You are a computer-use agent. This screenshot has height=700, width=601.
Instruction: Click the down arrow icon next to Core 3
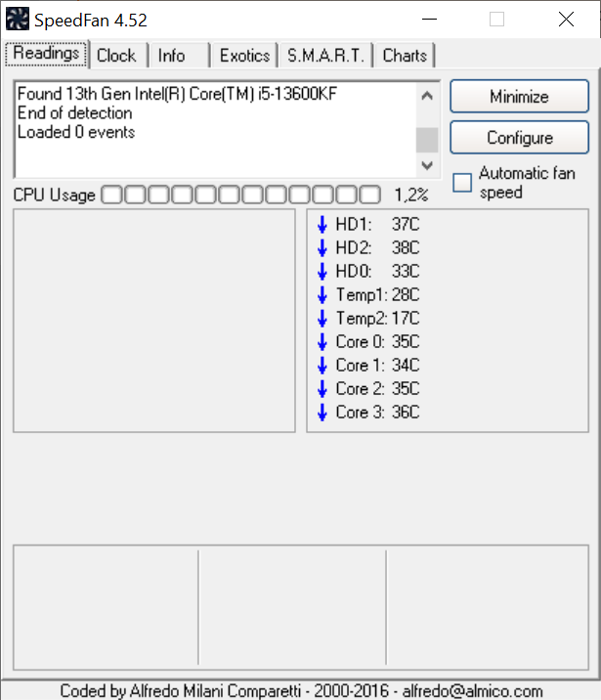pos(322,413)
